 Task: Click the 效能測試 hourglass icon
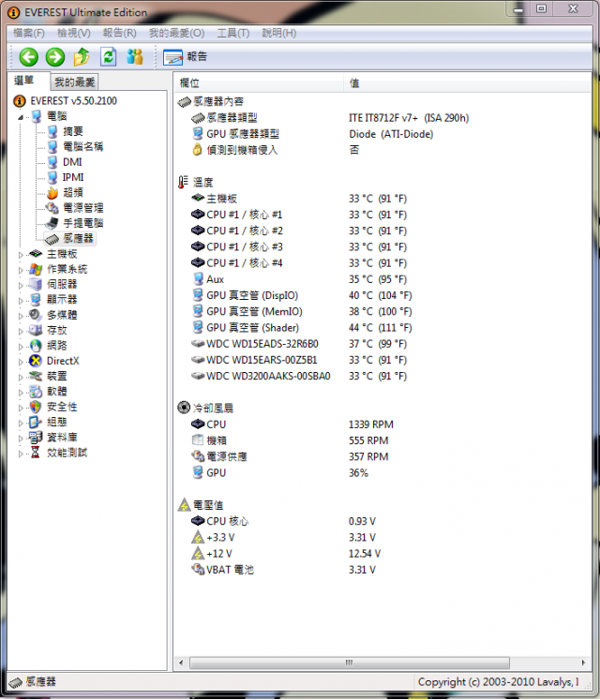[36, 453]
